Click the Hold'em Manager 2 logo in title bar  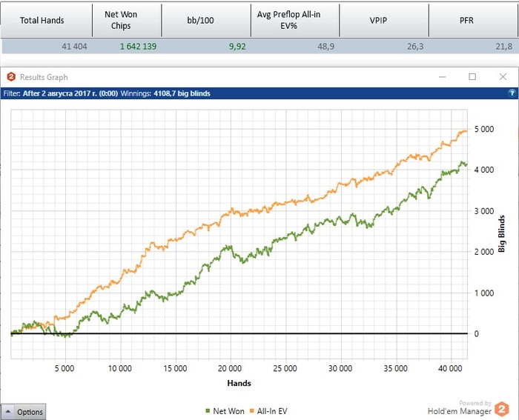tap(11, 77)
